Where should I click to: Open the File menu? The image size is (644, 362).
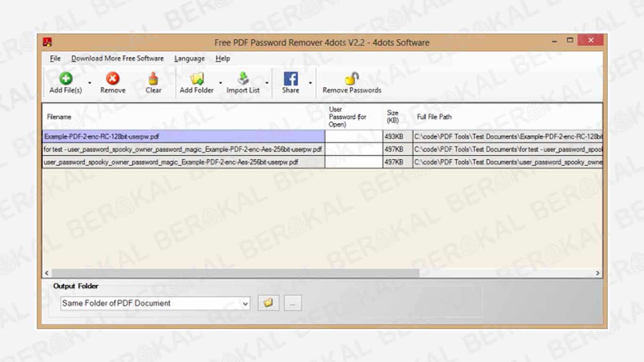[x=55, y=58]
